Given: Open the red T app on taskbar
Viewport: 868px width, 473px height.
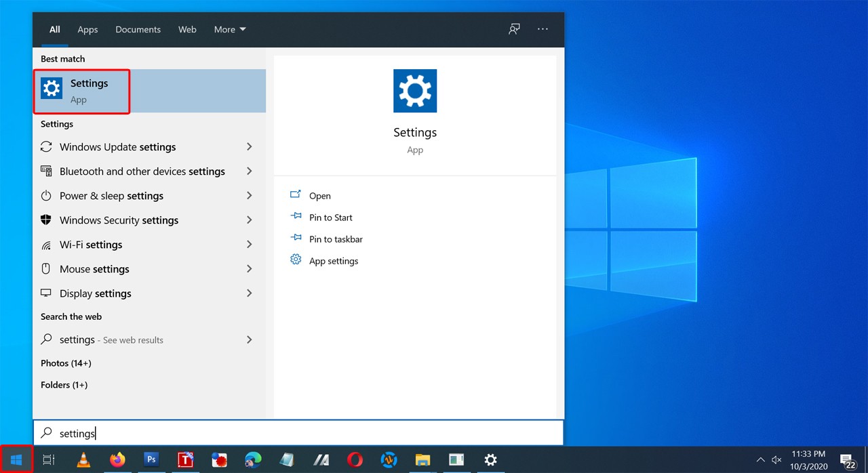Looking at the screenshot, I should [185, 460].
